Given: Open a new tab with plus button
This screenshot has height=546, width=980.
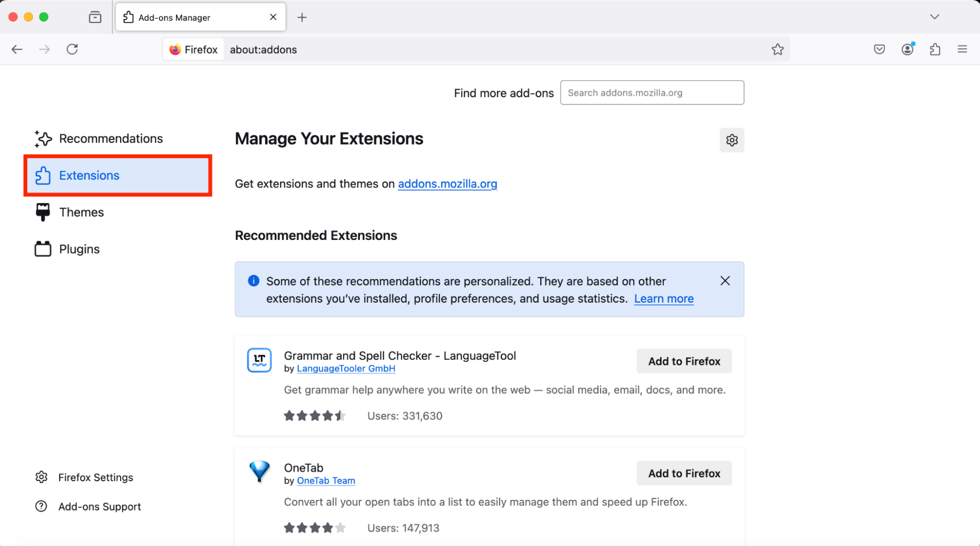Looking at the screenshot, I should point(302,17).
